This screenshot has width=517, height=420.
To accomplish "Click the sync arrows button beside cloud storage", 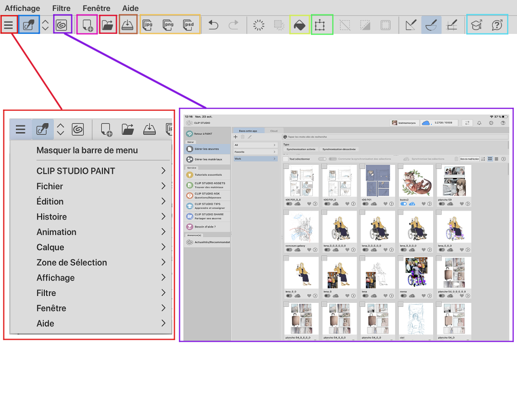I will [x=467, y=123].
